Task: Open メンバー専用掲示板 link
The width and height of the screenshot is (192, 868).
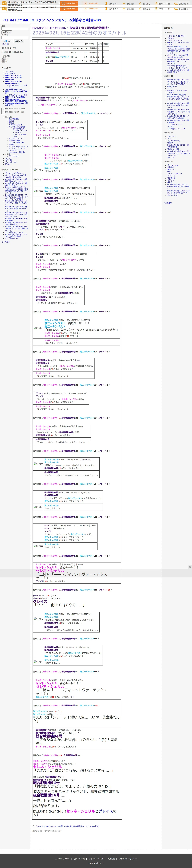Action: point(16,143)
